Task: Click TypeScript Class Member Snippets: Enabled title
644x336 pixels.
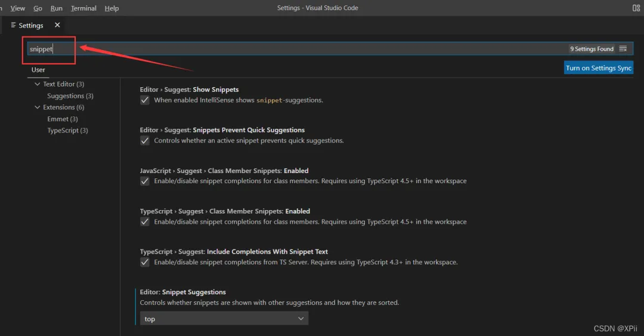Action: [x=225, y=211]
